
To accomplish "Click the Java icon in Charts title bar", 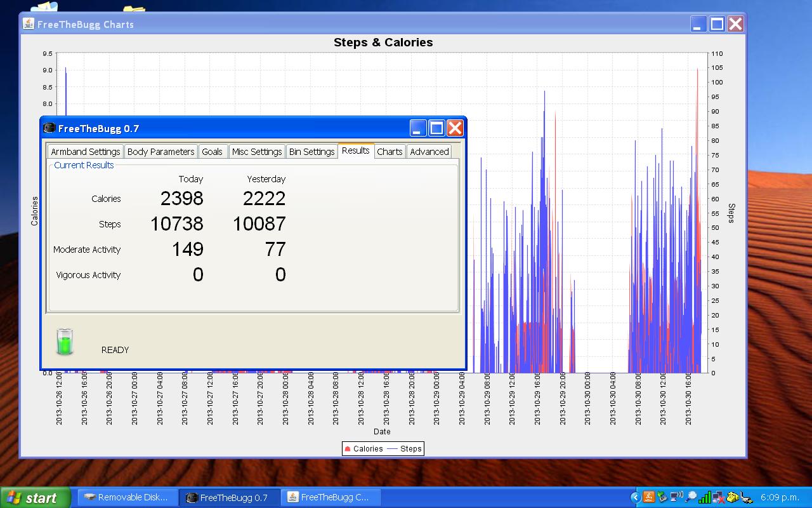I will [29, 24].
